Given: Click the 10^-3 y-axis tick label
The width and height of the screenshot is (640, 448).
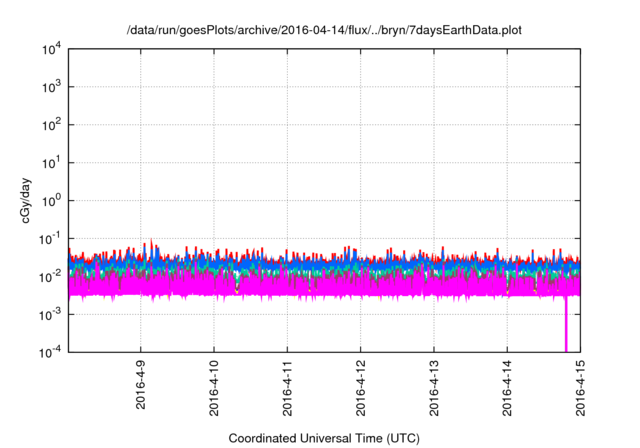Looking at the screenshot, I should (50, 315).
